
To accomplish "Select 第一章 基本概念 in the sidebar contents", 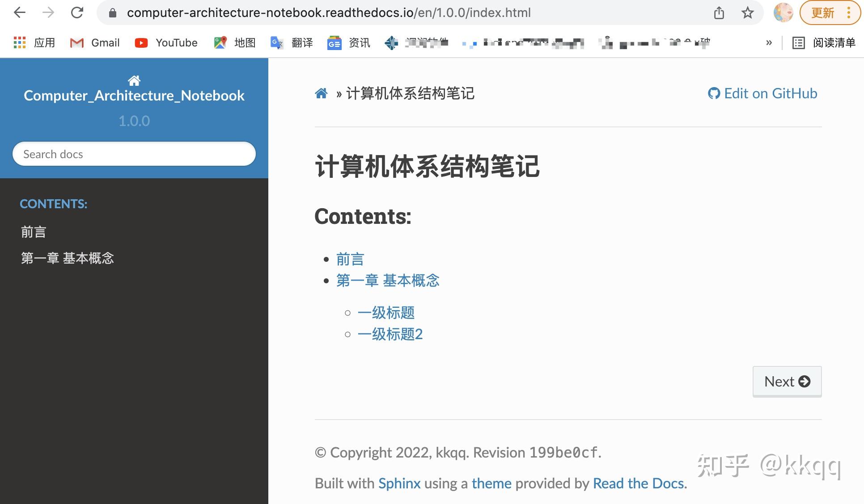I will [x=68, y=258].
